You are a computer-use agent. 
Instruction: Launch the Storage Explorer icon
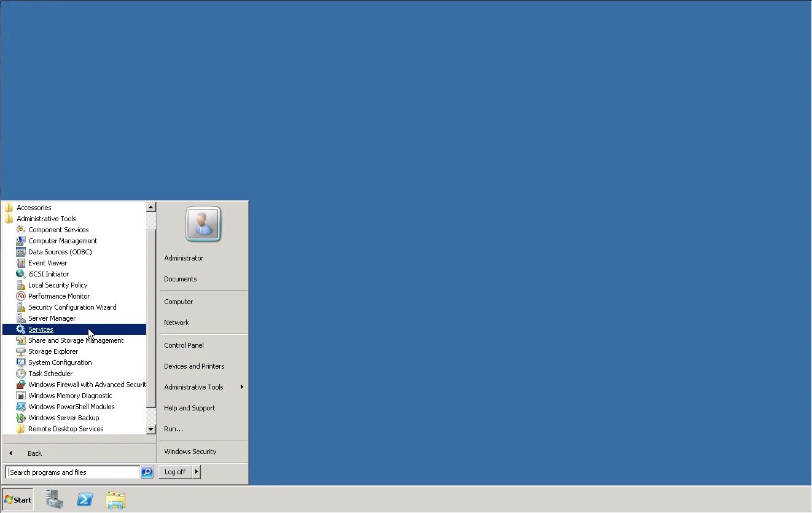[x=21, y=351]
